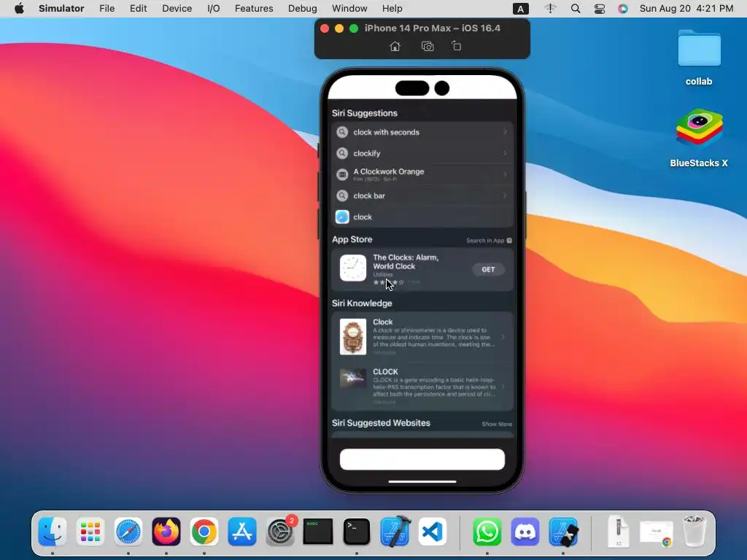
Task: Open the Clock Siri Knowledge entry
Action: coord(422,337)
